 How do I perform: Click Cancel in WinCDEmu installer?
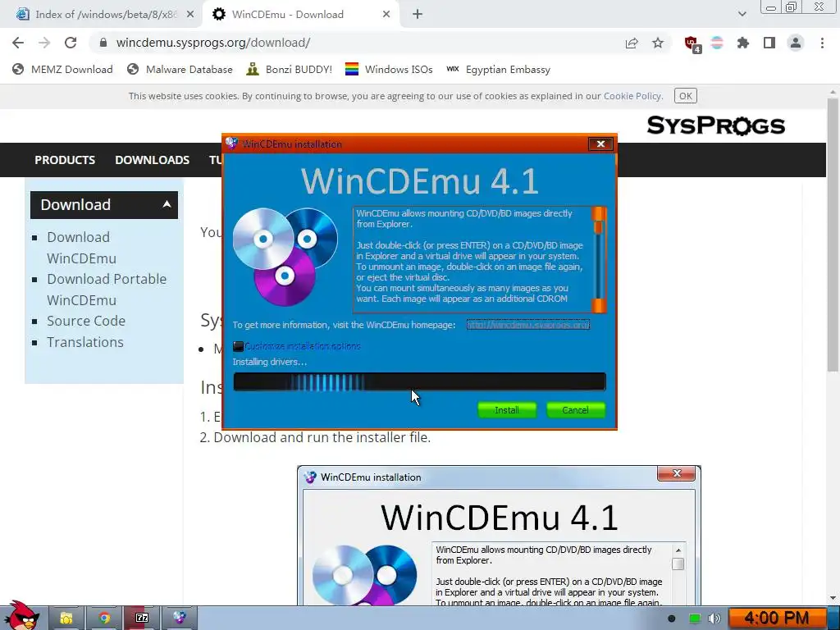575,410
